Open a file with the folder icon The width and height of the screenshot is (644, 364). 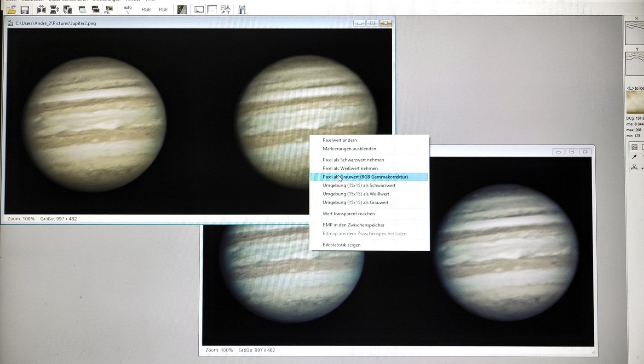pyautogui.click(x=11, y=10)
